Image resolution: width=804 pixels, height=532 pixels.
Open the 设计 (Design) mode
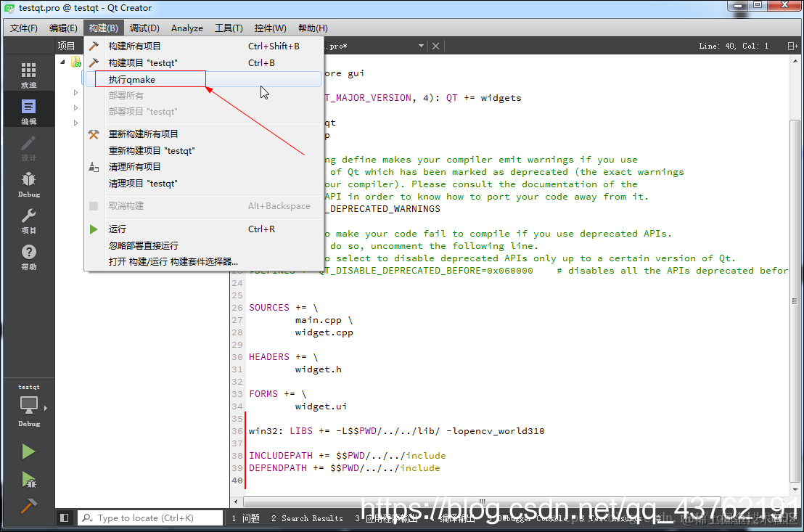pos(29,148)
